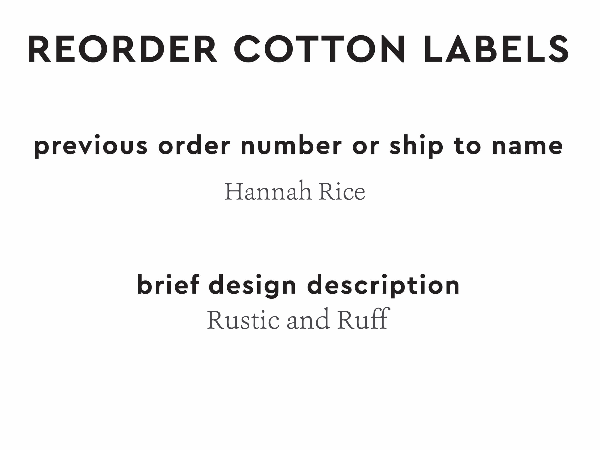Screen dimensions: 600x450
Task: Click the word REORDER in the title
Action: click(x=107, y=48)
